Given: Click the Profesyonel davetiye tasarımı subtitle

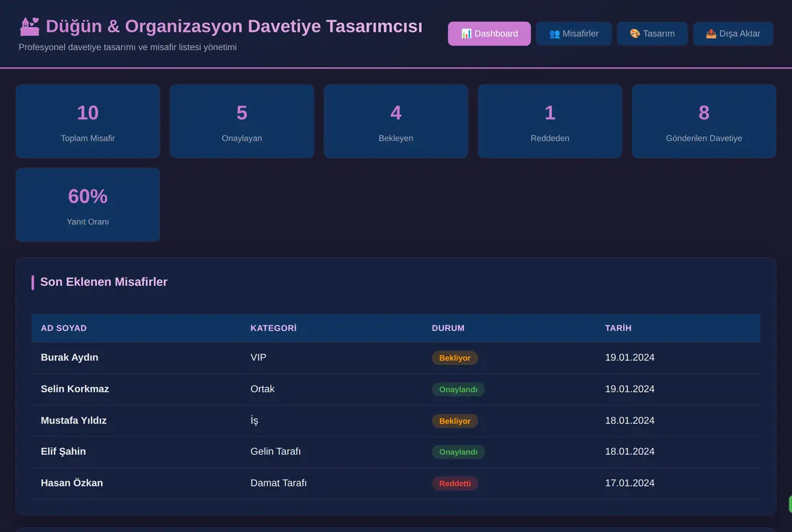Looking at the screenshot, I should coord(127,48).
